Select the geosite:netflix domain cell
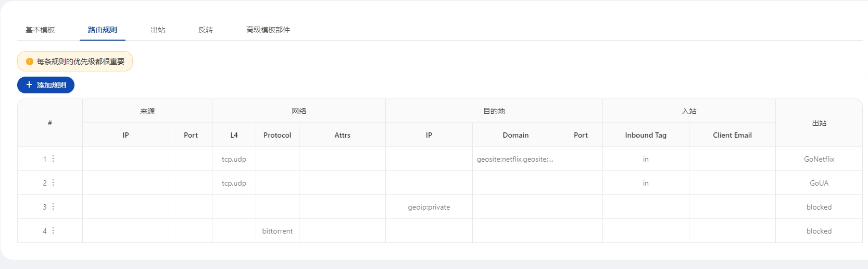Screen dimensions: 868x269 515,159
